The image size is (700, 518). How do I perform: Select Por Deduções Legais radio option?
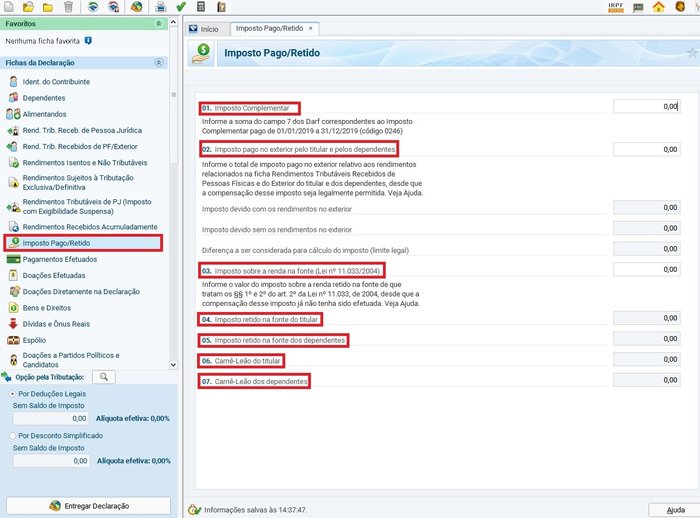11,394
